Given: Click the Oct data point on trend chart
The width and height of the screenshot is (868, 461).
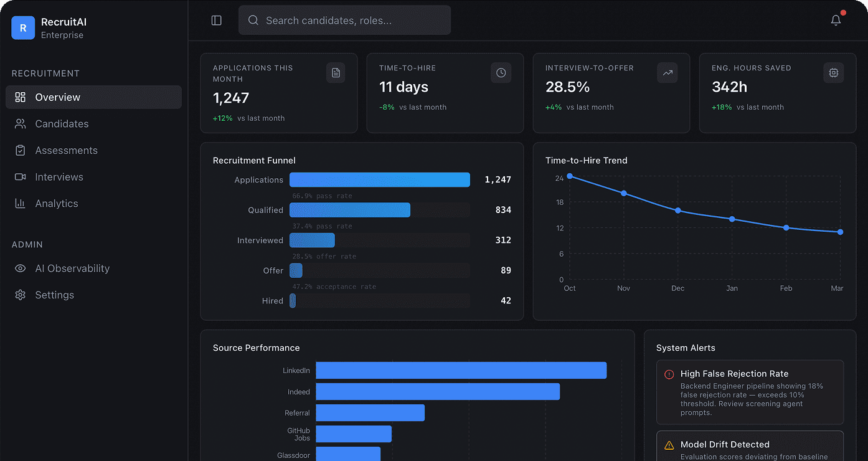Looking at the screenshot, I should tap(570, 176).
